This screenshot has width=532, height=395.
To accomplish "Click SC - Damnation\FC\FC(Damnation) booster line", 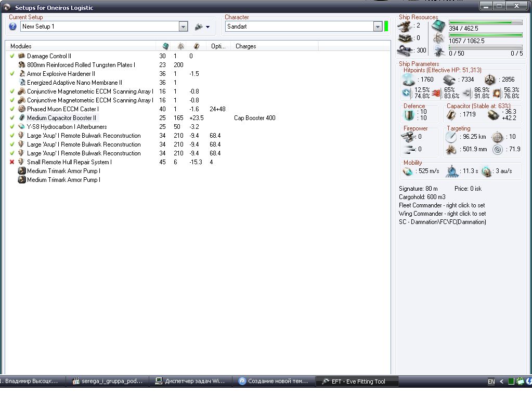I will coord(443,222).
